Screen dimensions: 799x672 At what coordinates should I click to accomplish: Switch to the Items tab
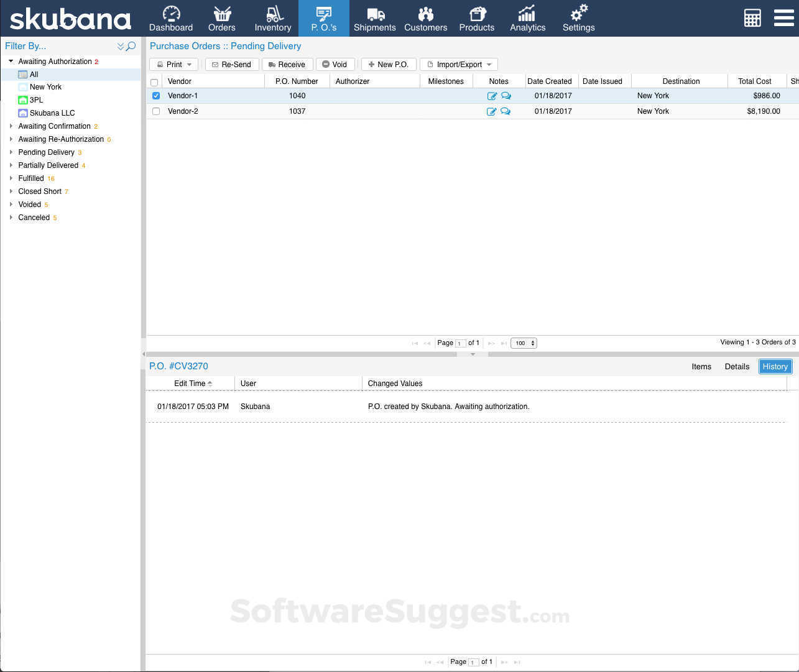[701, 366]
